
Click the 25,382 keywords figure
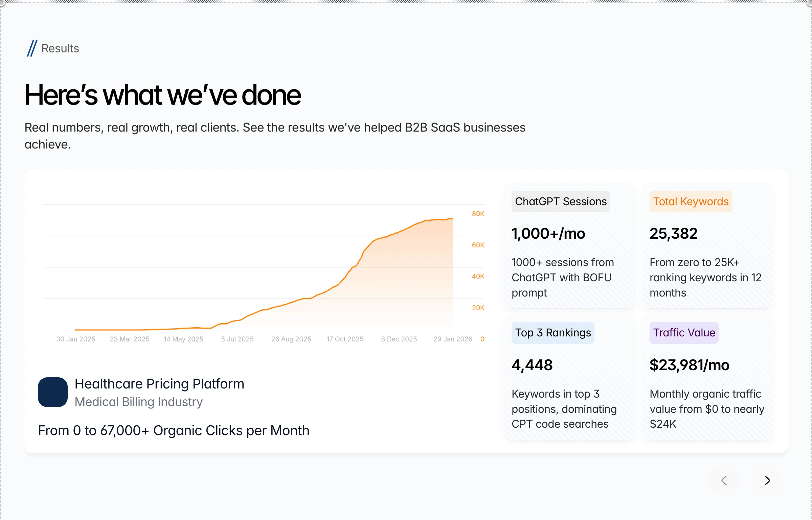(x=673, y=234)
